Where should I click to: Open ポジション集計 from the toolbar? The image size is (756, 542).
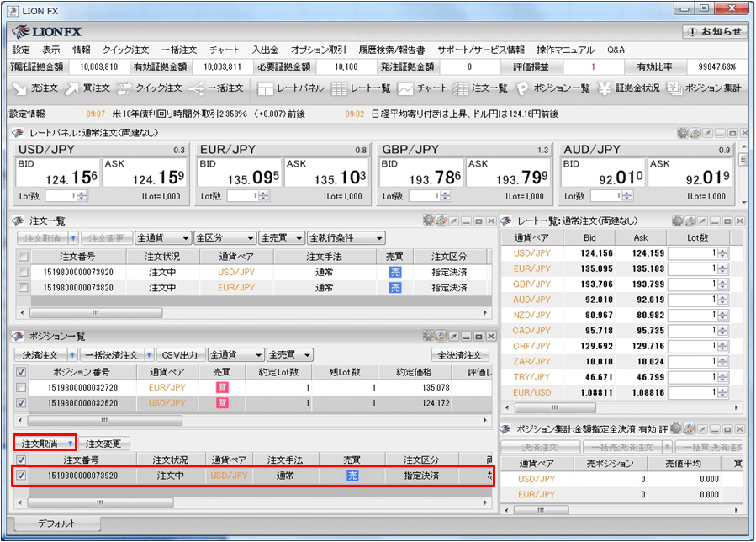coord(705,88)
